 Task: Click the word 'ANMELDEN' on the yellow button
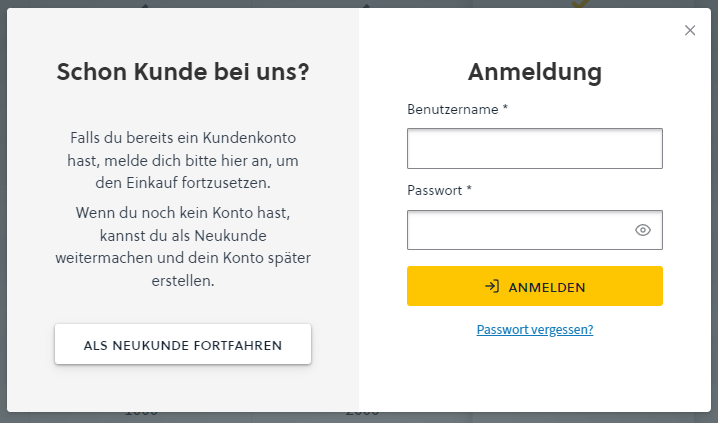pyautogui.click(x=547, y=287)
